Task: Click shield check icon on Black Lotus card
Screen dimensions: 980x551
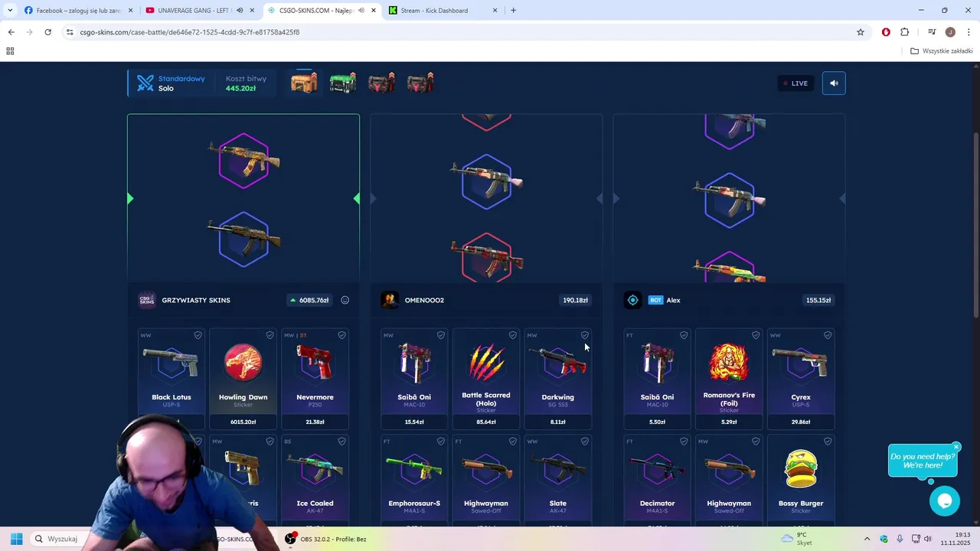Action: click(x=198, y=335)
